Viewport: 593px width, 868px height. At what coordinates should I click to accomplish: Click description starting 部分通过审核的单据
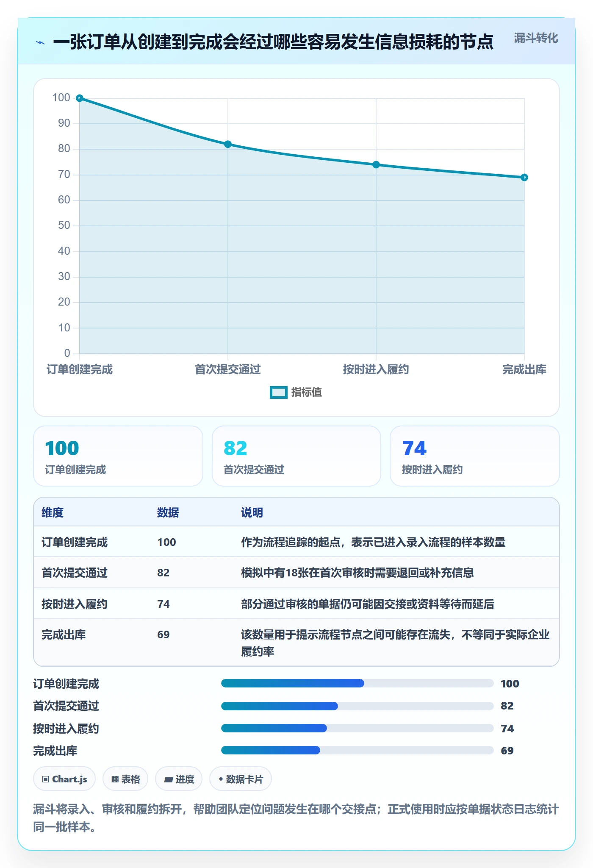point(368,604)
